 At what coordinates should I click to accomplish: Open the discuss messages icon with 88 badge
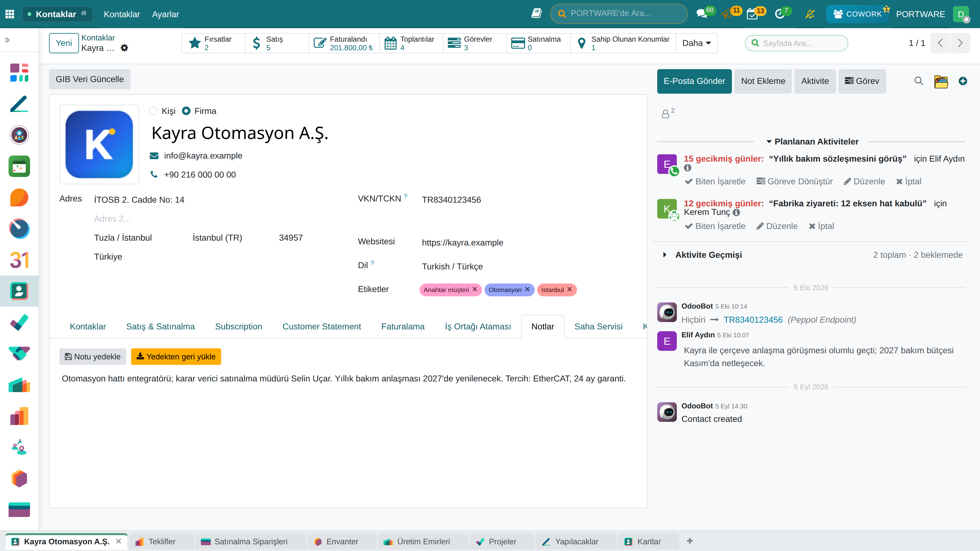click(702, 14)
